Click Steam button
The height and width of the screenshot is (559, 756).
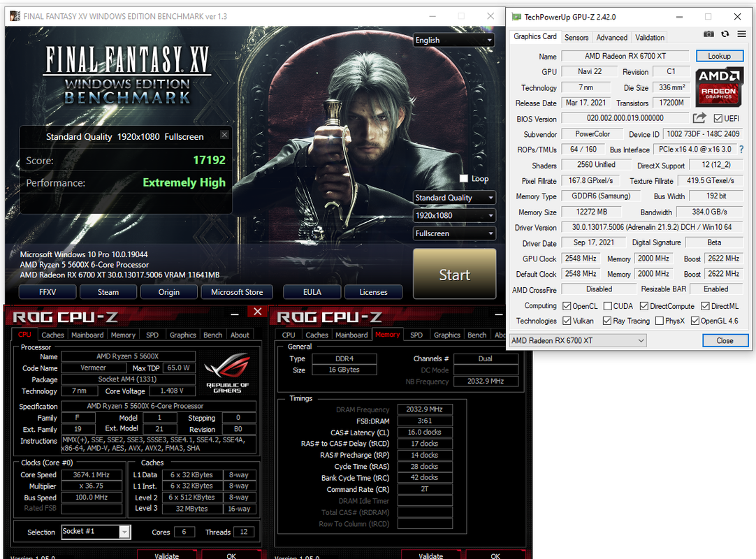[108, 292]
